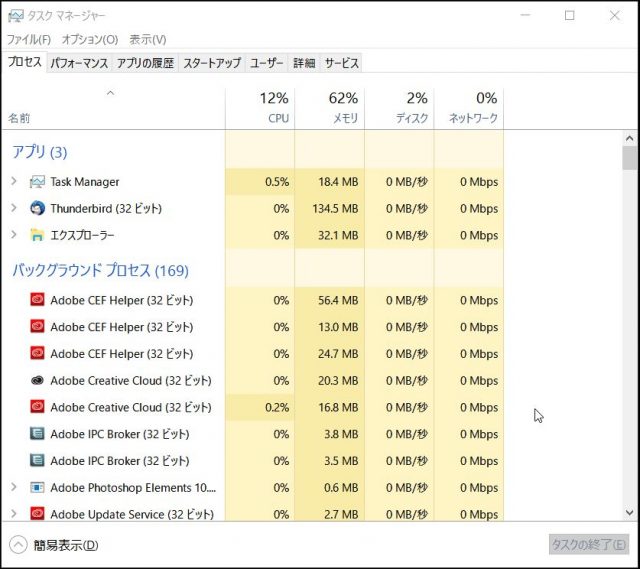Collapse to simple view with 簡易表示
This screenshot has height=569, width=640.
[56, 545]
